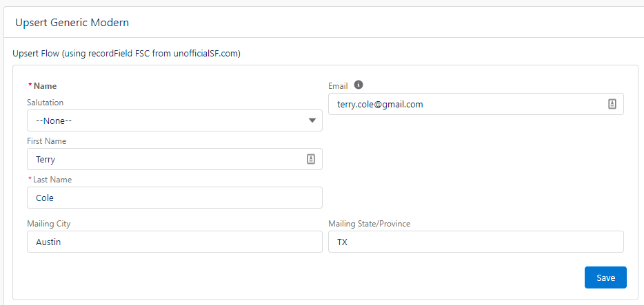The width and height of the screenshot is (644, 305).
Task: Click the contact autofill icon in Email field
Action: (x=612, y=104)
